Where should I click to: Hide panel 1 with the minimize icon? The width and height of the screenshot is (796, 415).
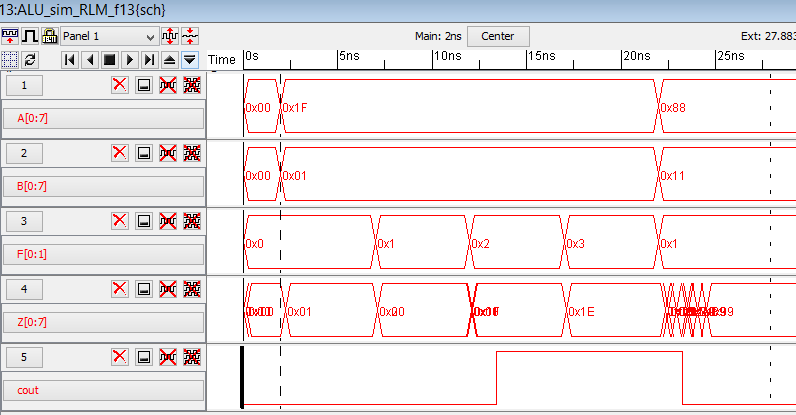point(144,85)
